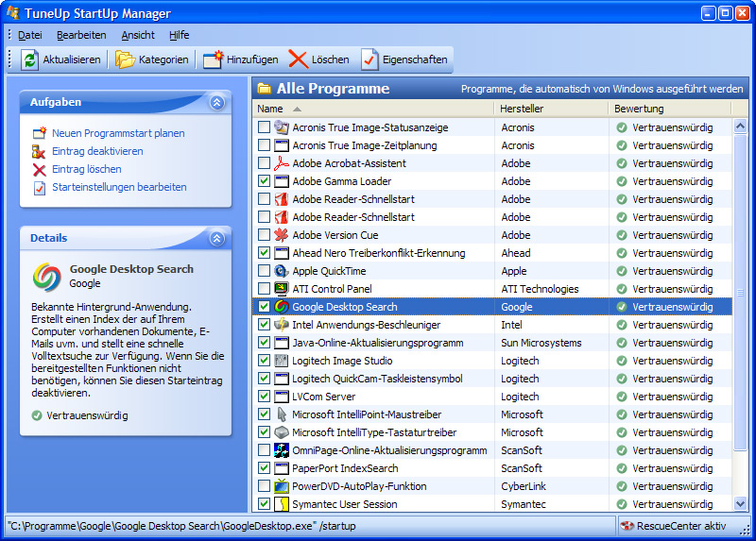The width and height of the screenshot is (756, 541).
Task: Click the Symantec User Session icon
Action: click(281, 504)
